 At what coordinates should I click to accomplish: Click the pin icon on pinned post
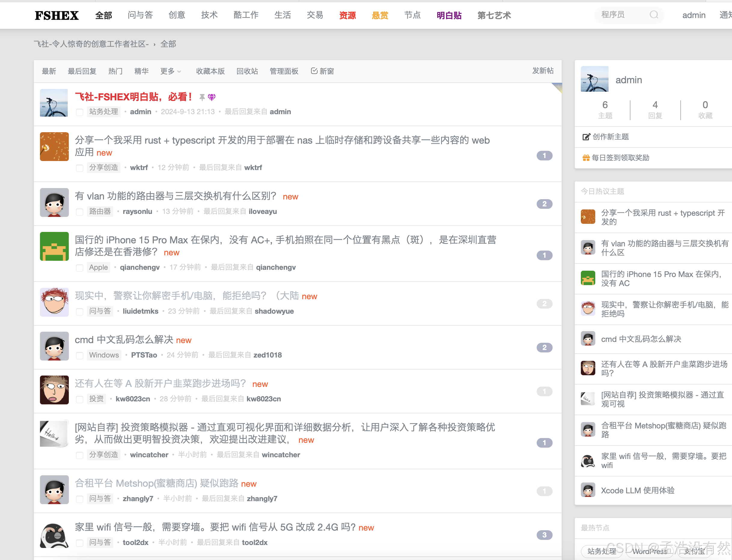tap(202, 97)
